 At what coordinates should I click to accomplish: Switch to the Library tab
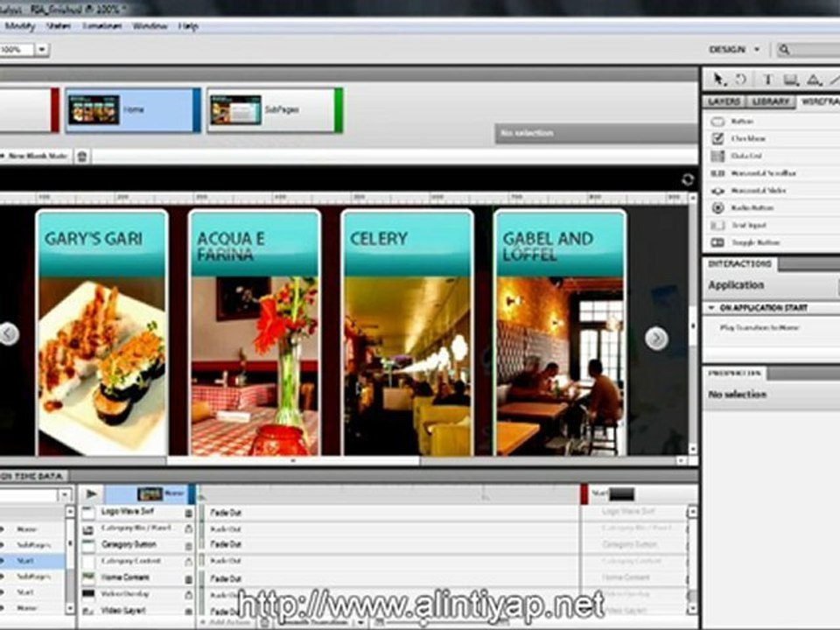coord(770,101)
